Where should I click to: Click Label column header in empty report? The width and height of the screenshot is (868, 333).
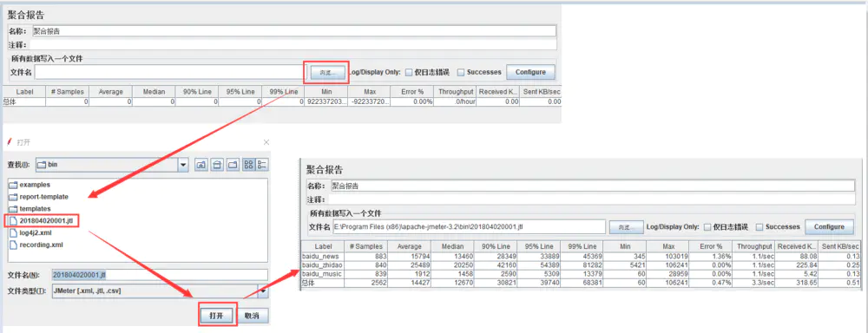[x=24, y=92]
